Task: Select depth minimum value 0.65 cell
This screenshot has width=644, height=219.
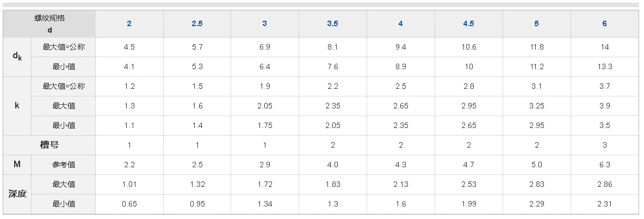Action: pos(129,204)
